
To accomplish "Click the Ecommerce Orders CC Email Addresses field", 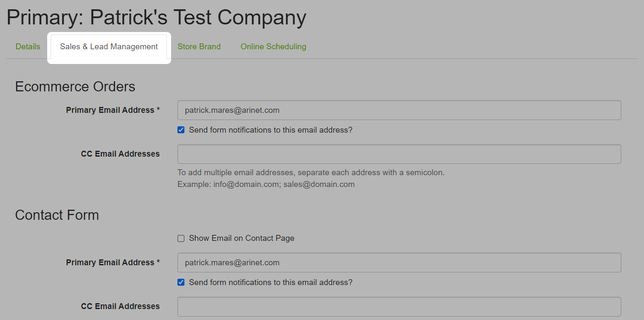I will [x=399, y=154].
